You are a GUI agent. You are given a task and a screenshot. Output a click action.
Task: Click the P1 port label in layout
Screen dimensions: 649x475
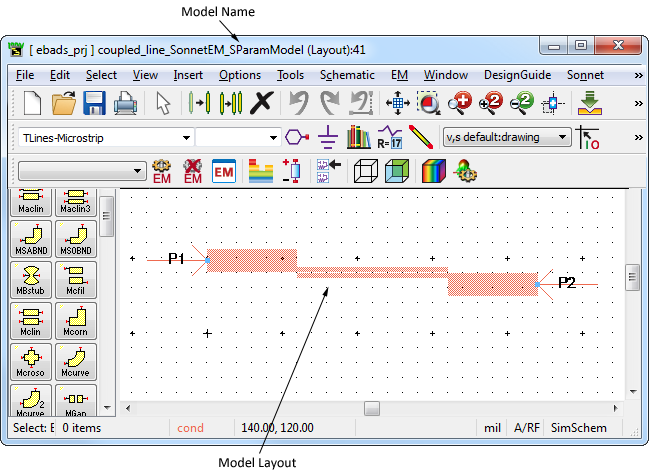[176, 259]
